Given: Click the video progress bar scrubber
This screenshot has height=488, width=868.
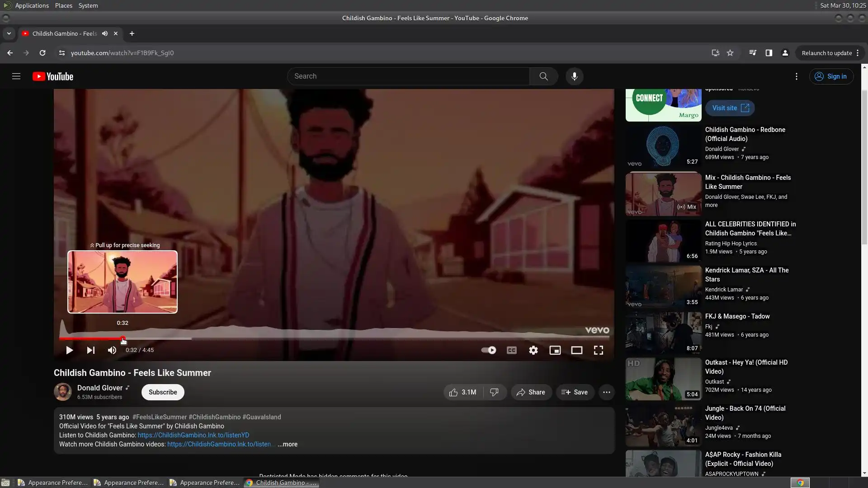Looking at the screenshot, I should click(123, 338).
